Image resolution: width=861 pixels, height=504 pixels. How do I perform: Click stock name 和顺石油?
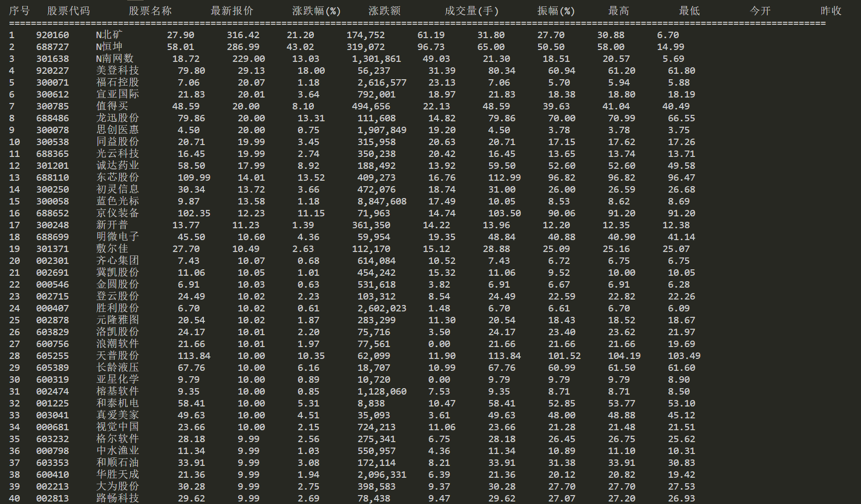point(117,462)
